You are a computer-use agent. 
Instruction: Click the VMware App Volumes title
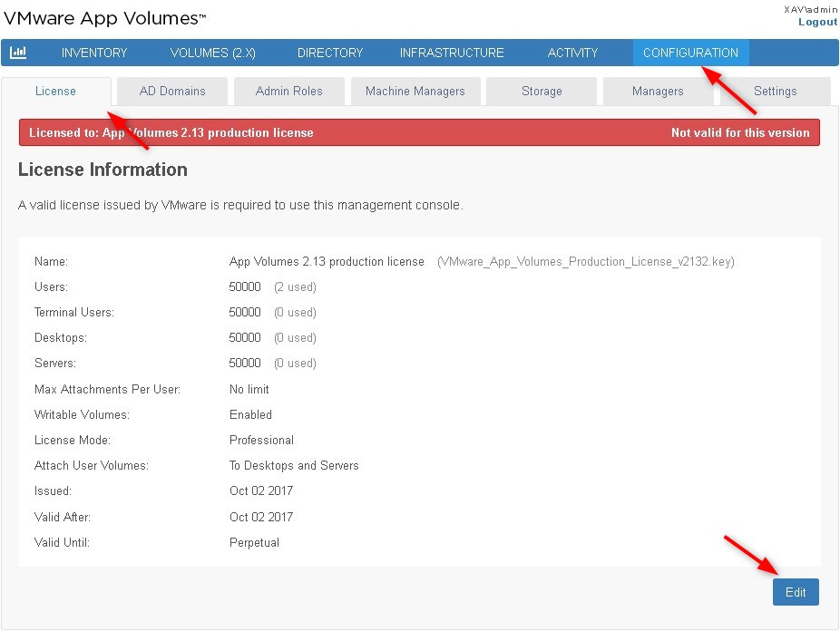(104, 18)
